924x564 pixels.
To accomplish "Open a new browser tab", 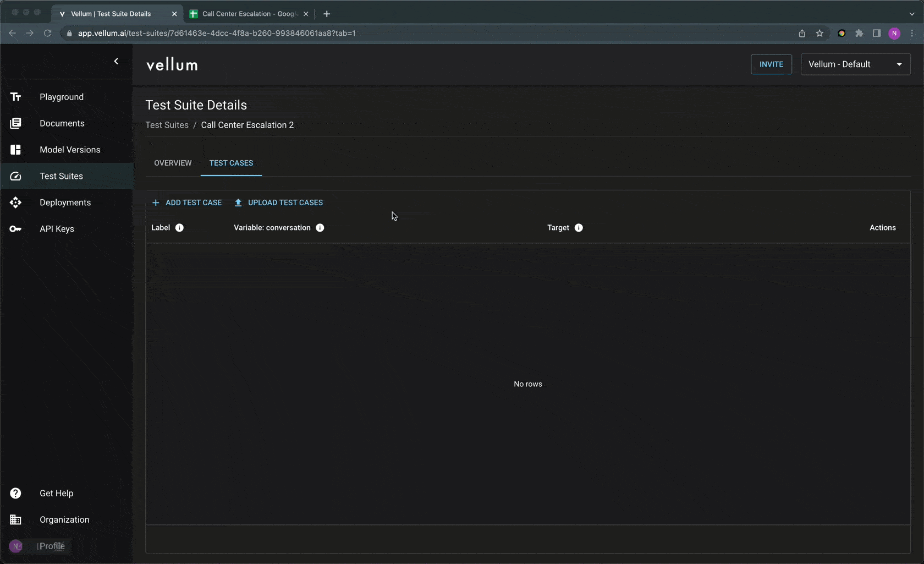I will [x=327, y=14].
